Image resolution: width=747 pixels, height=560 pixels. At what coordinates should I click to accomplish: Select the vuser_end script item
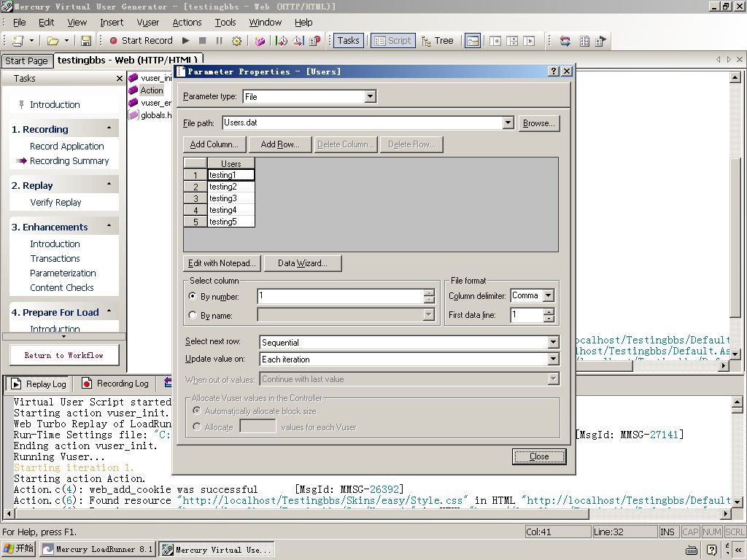pyautogui.click(x=156, y=103)
